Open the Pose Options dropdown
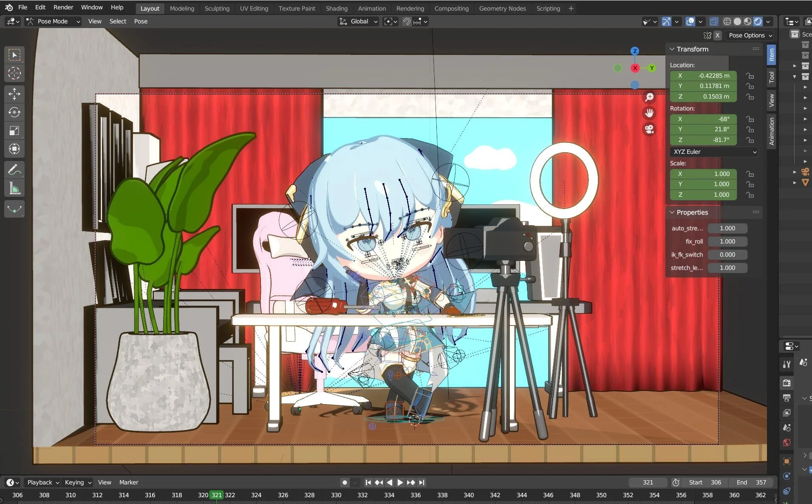 (750, 35)
